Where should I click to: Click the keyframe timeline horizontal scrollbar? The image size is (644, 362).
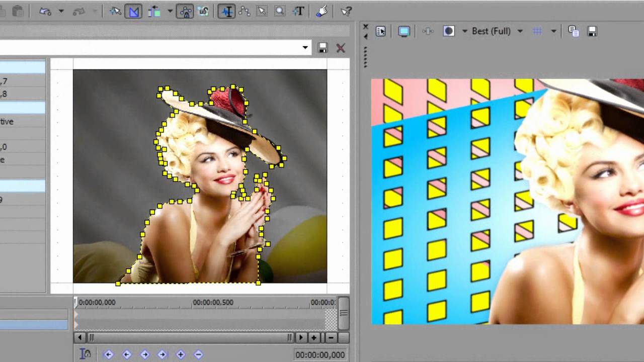click(190, 337)
